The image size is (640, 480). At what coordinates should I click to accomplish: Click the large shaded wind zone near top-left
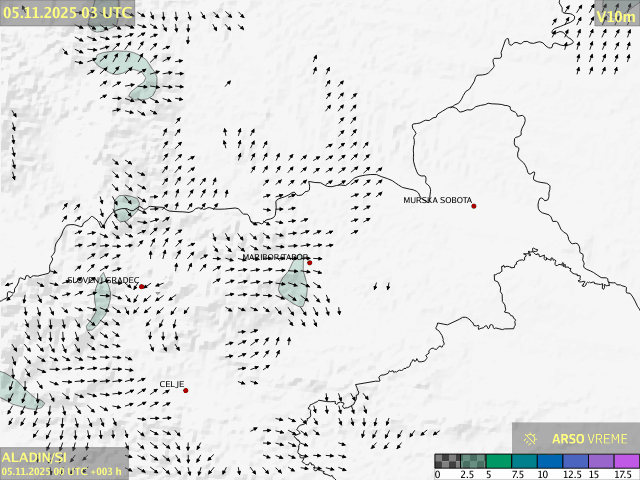tap(128, 70)
